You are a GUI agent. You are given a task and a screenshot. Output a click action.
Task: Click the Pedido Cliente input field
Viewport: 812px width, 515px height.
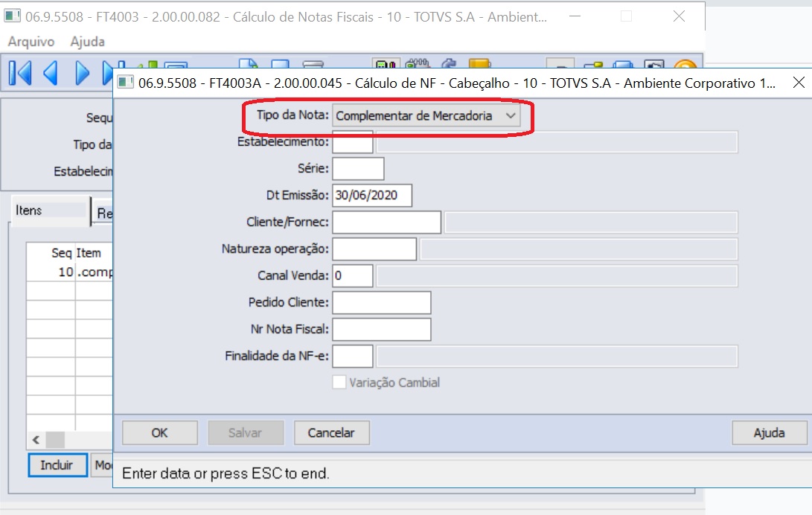tap(382, 303)
